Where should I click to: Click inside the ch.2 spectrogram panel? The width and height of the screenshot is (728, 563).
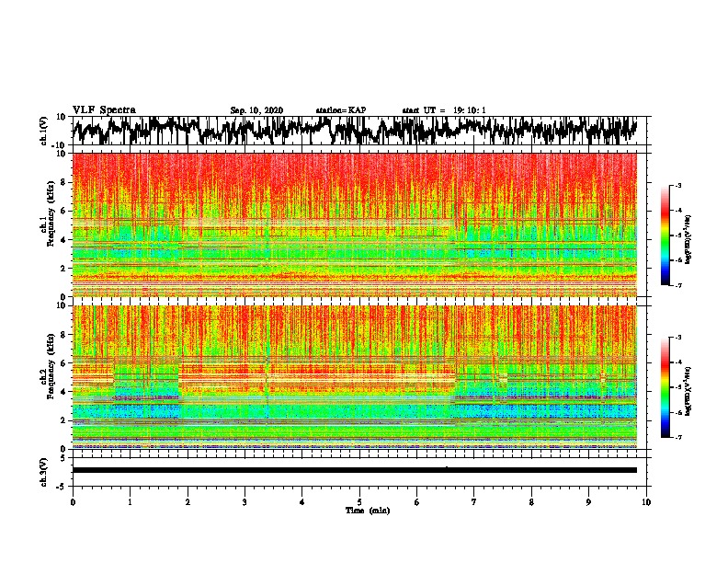(x=355, y=377)
